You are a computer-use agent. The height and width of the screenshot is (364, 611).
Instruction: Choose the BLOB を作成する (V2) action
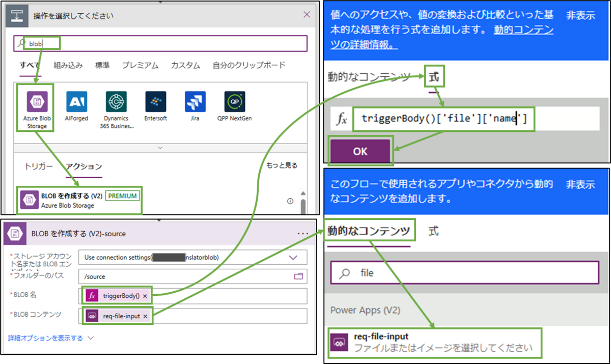coord(79,201)
